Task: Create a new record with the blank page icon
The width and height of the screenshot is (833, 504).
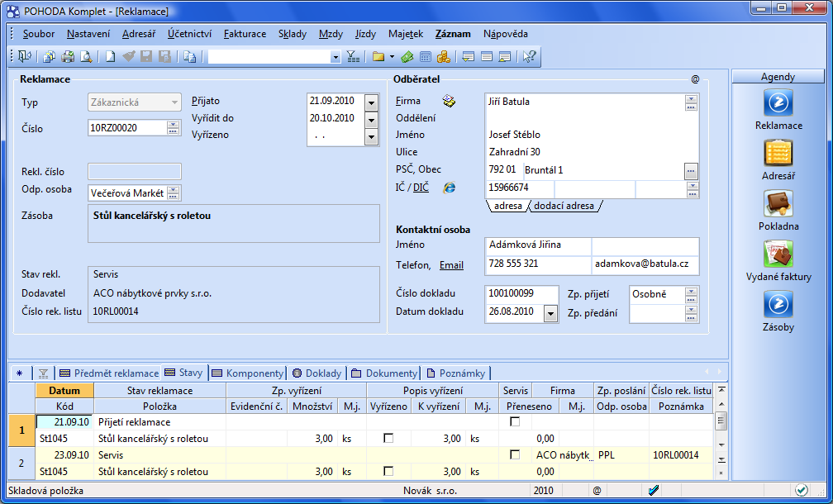Action: point(110,57)
